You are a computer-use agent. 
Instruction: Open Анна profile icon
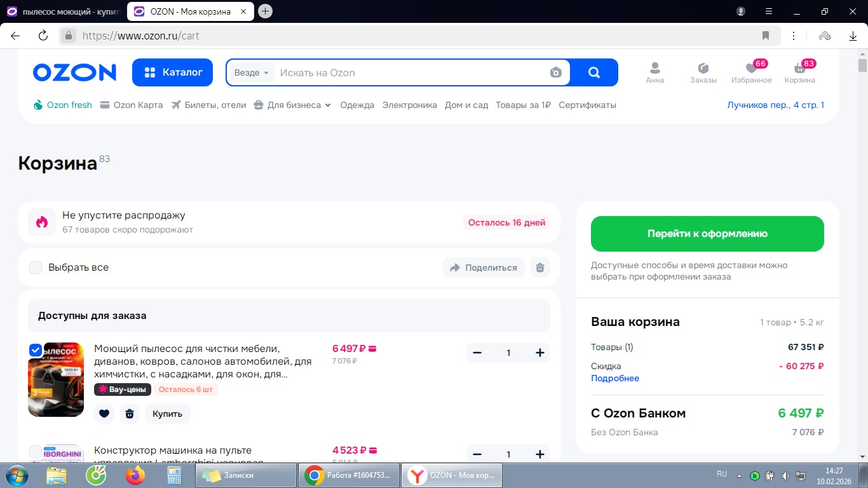pos(654,69)
